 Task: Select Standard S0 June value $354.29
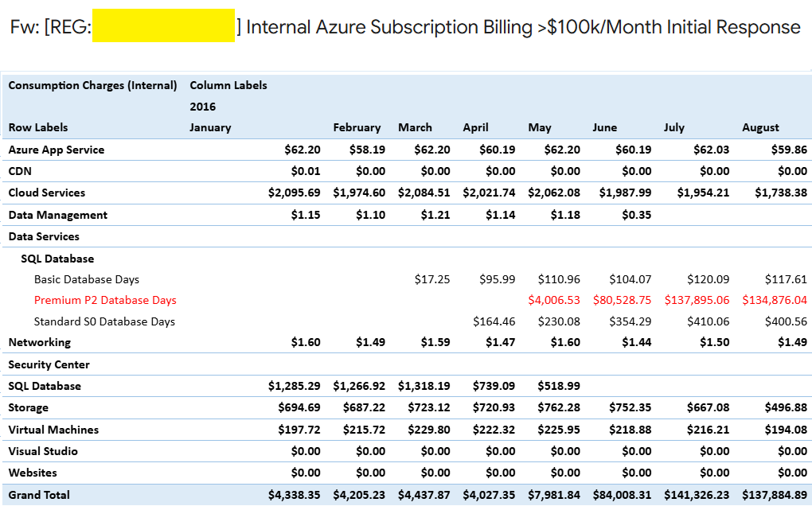tap(630, 321)
